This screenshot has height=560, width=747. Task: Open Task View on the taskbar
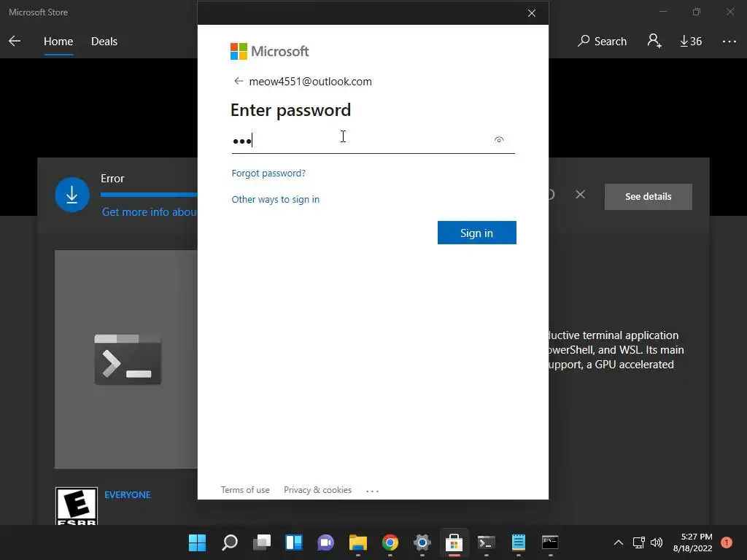tap(262, 542)
